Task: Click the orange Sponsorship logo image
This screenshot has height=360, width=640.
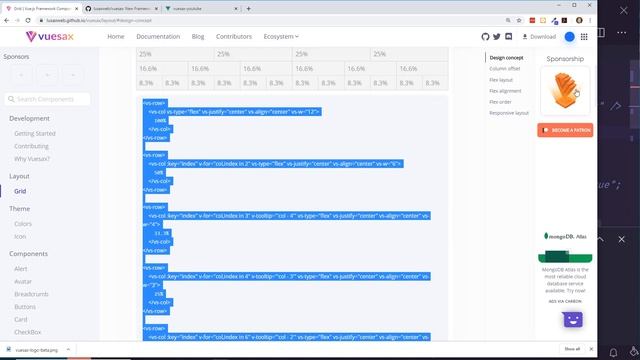Action: pyautogui.click(x=565, y=91)
